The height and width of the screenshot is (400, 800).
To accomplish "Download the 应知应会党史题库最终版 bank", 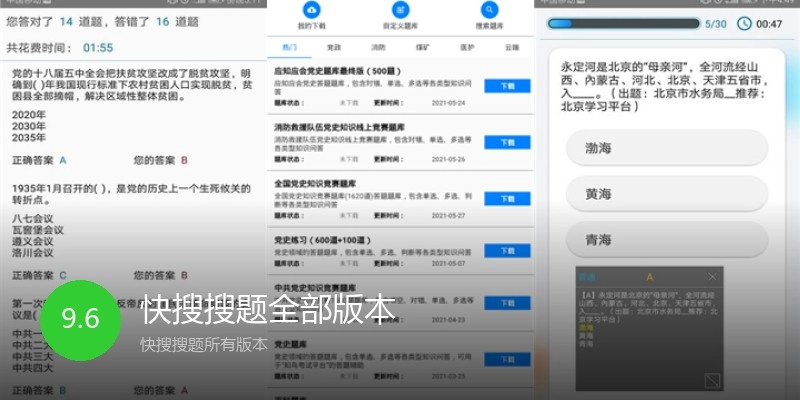I will click(507, 86).
